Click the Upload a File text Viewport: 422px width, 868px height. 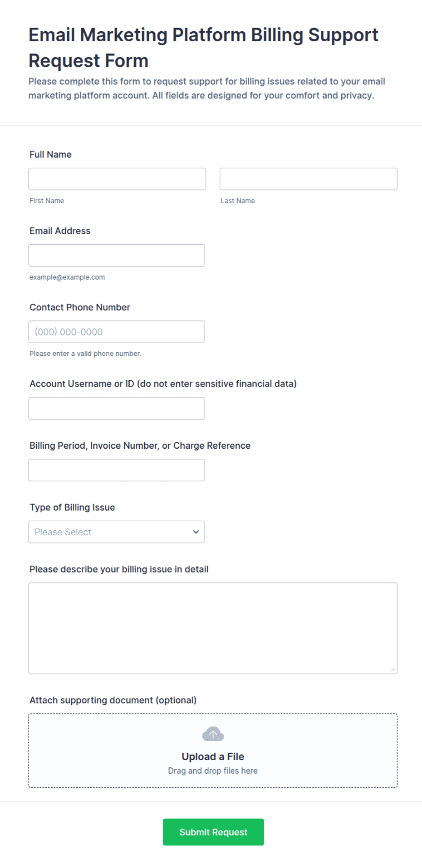point(213,756)
